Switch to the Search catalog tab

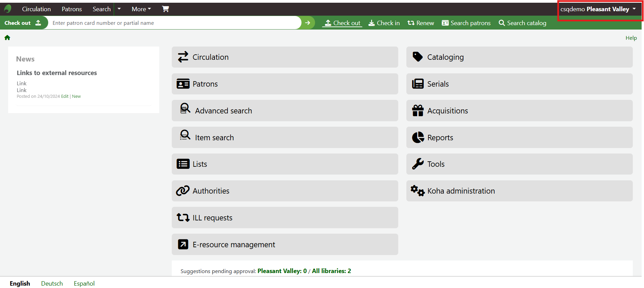[522, 23]
